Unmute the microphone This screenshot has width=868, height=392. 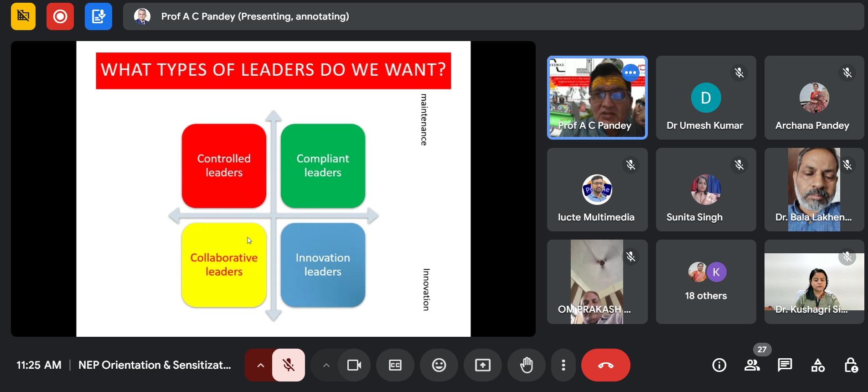pyautogui.click(x=289, y=365)
